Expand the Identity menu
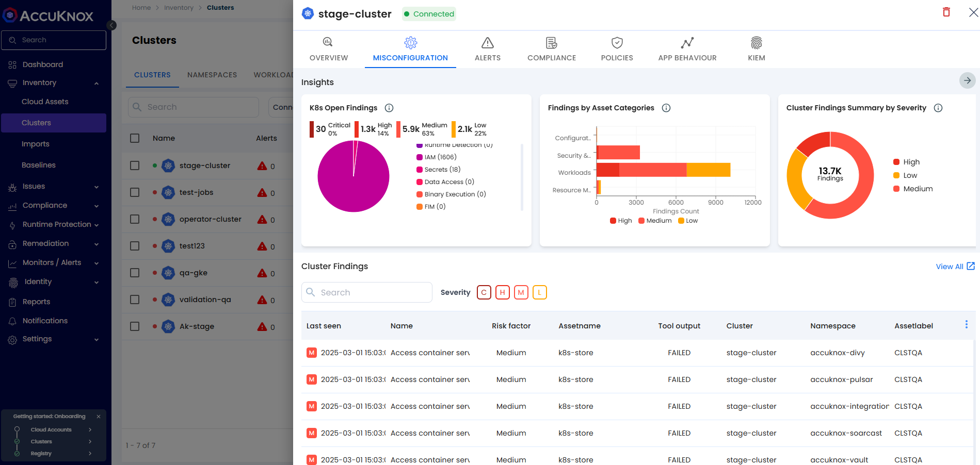The height and width of the screenshot is (465, 980). pos(54,282)
